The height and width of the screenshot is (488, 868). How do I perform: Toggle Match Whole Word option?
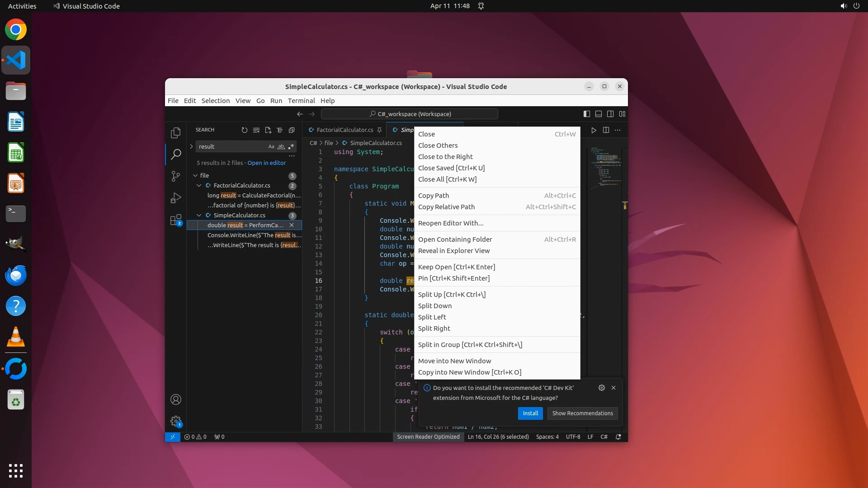(281, 146)
